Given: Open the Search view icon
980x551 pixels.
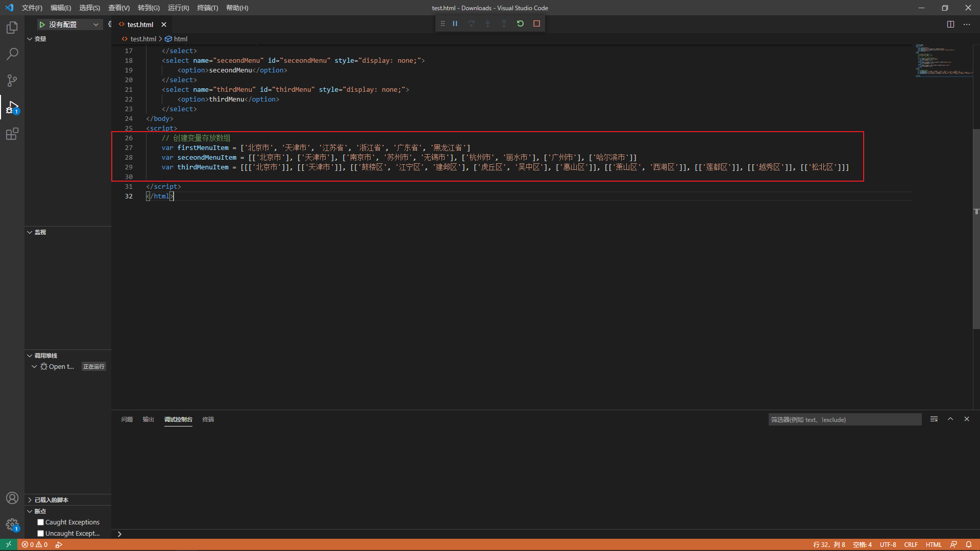Looking at the screenshot, I should coord(12,54).
